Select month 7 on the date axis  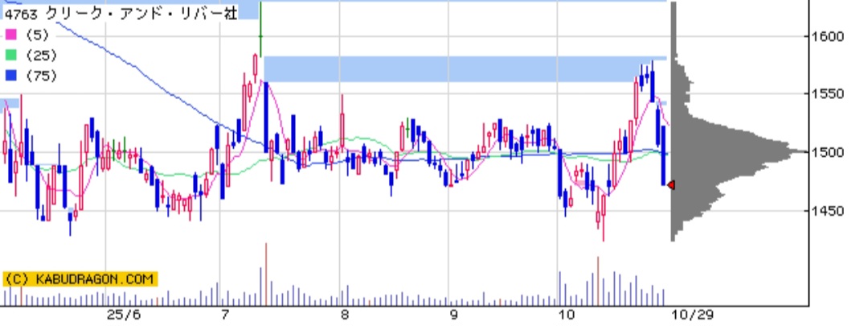226,314
